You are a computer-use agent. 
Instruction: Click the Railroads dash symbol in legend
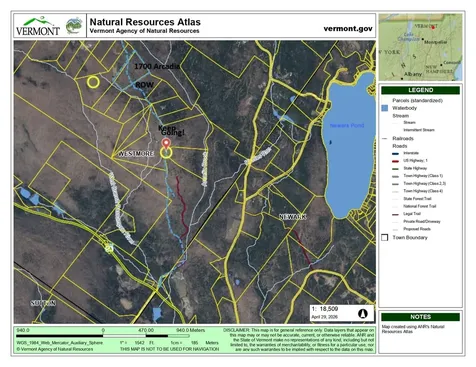click(x=385, y=139)
